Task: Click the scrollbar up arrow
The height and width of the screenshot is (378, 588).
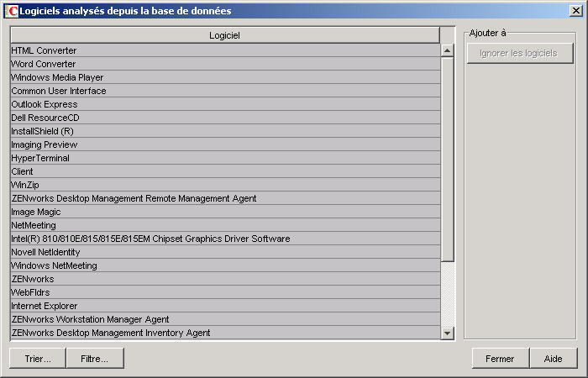Action: (448, 50)
